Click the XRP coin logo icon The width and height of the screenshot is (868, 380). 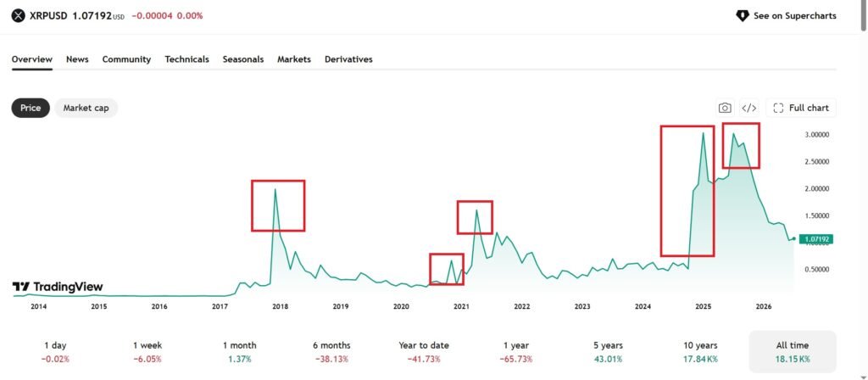(x=19, y=15)
